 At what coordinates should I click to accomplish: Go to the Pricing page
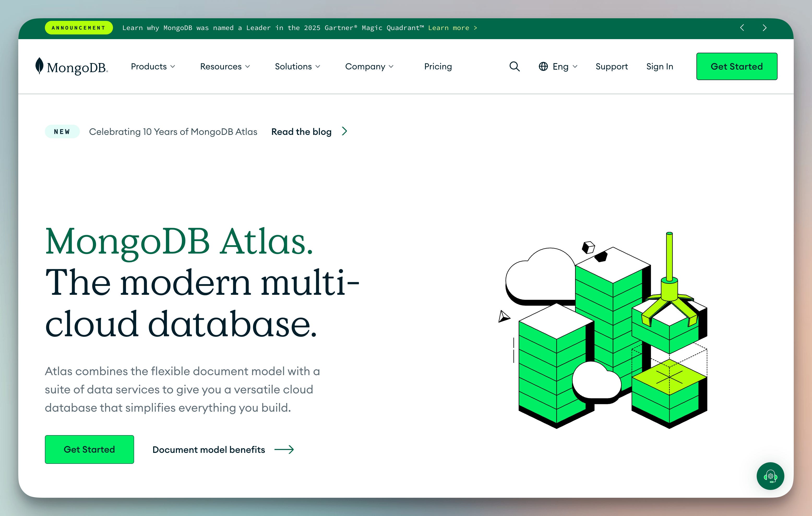(x=438, y=67)
